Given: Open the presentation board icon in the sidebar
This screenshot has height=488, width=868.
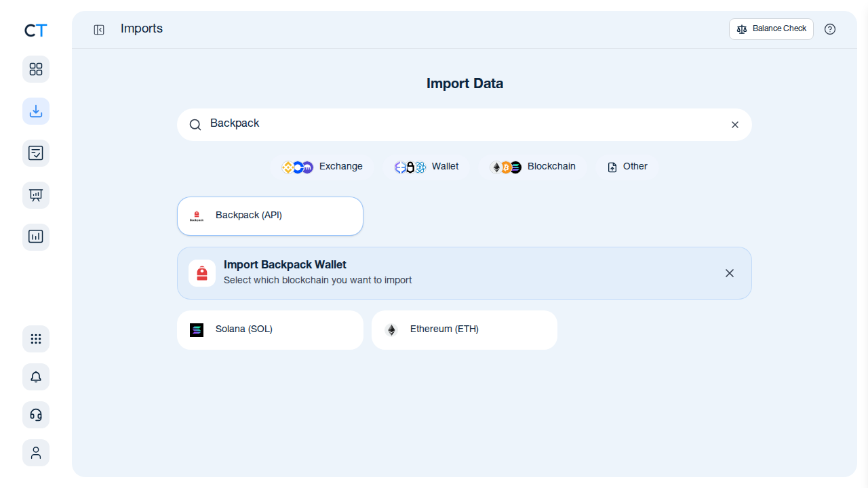Looking at the screenshot, I should [x=36, y=195].
